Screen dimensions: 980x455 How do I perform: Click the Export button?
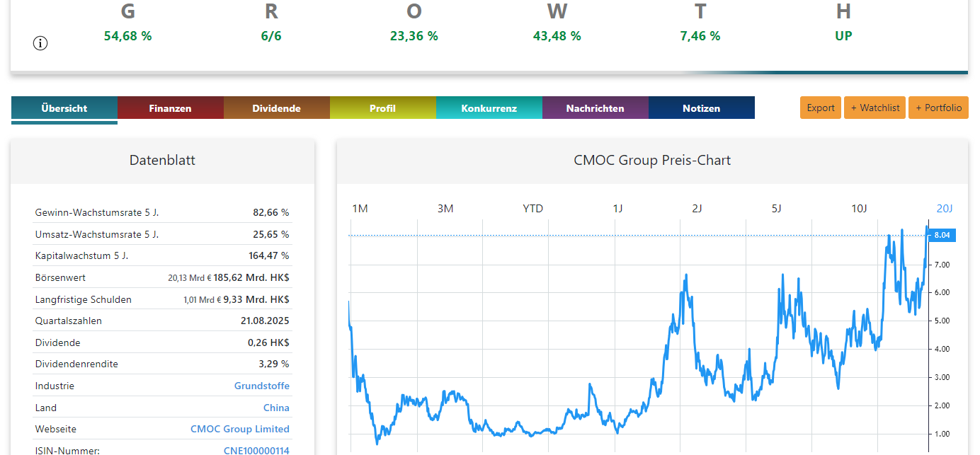coord(821,108)
